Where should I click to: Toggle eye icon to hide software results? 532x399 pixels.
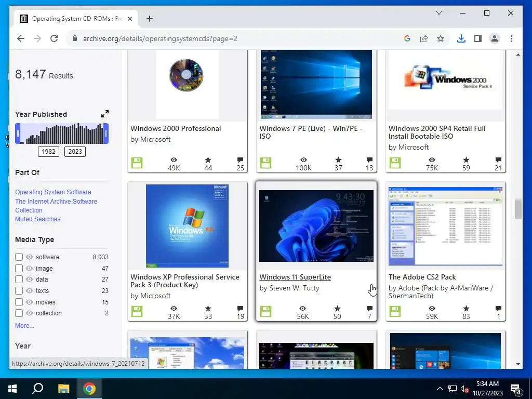coord(30,257)
